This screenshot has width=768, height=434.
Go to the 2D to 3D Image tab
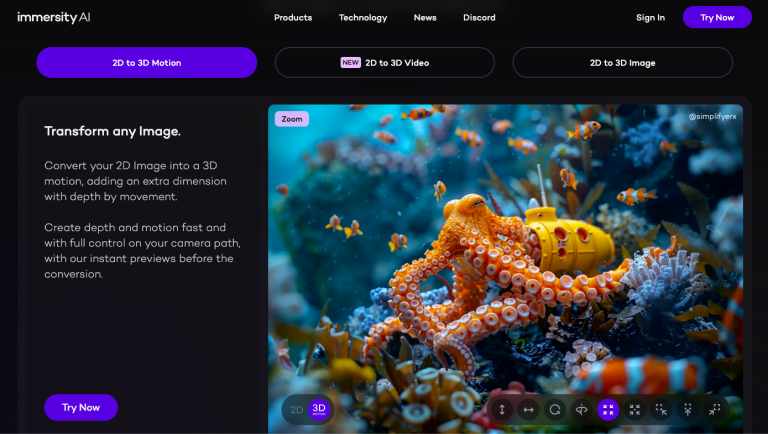(622, 63)
